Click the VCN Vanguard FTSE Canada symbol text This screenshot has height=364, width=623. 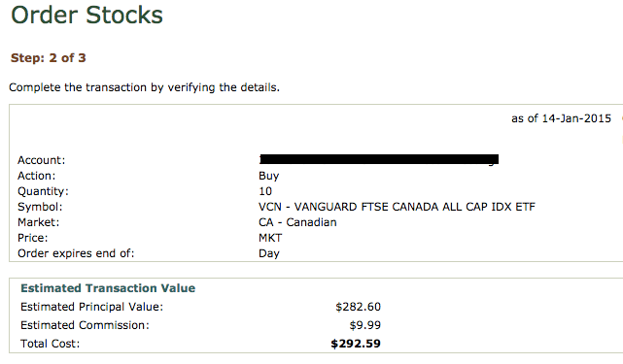(x=397, y=207)
